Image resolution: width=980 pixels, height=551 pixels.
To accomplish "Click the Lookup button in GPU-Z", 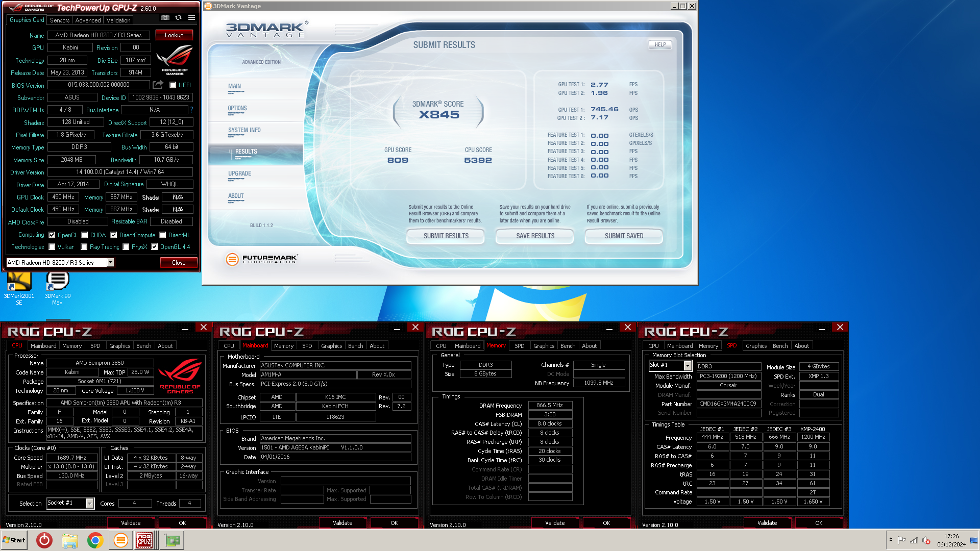I will [174, 35].
